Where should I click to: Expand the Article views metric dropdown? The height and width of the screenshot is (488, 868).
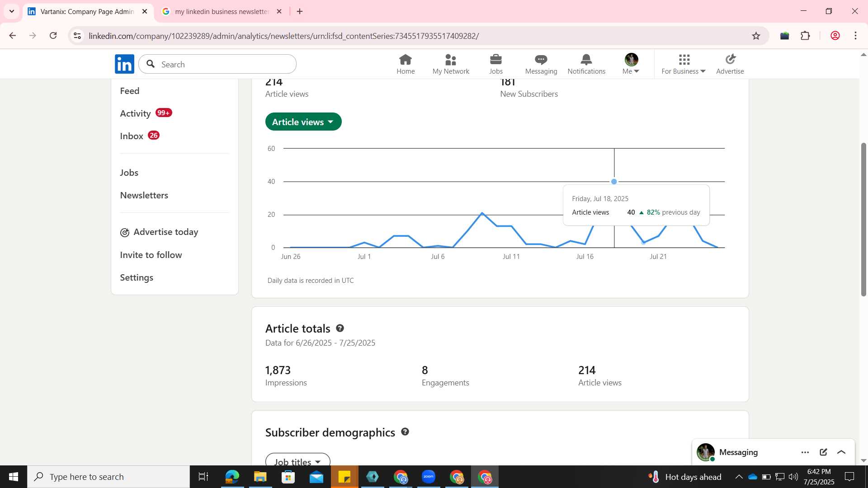303,122
